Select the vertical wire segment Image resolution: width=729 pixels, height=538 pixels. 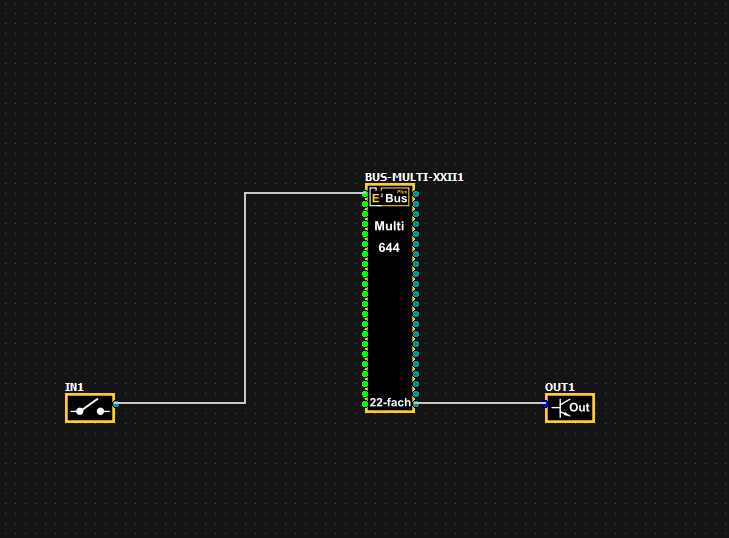click(245, 300)
